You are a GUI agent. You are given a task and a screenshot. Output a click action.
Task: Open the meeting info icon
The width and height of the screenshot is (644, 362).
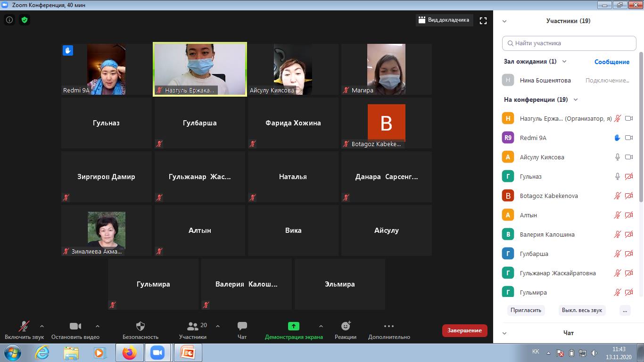point(9,20)
